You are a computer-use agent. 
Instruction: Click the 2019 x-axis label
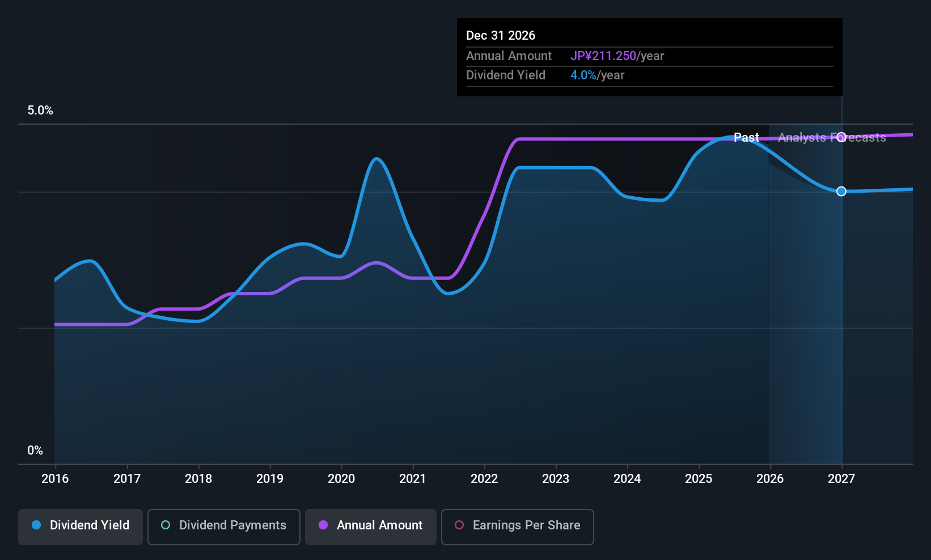tap(270, 479)
